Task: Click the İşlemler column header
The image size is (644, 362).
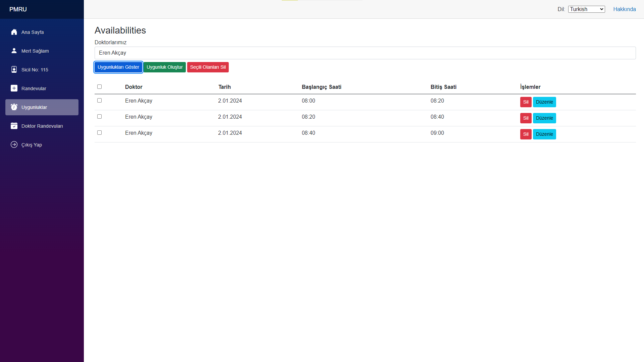Action: tap(530, 87)
